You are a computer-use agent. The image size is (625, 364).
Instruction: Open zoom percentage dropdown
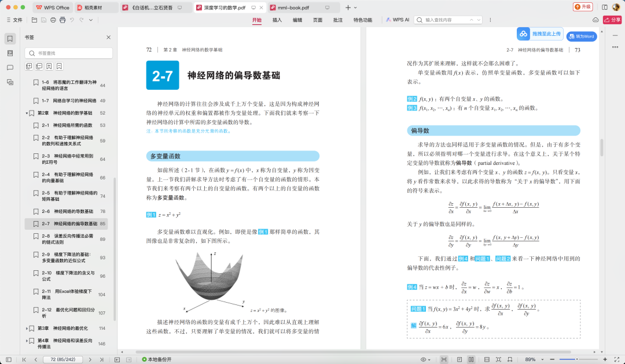pos(542,359)
